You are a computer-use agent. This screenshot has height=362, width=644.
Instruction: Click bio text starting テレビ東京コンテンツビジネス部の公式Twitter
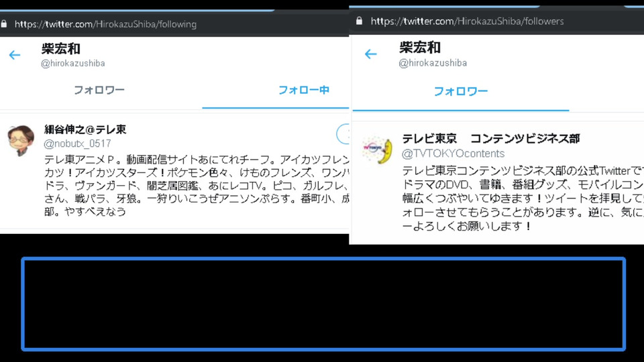(523, 198)
